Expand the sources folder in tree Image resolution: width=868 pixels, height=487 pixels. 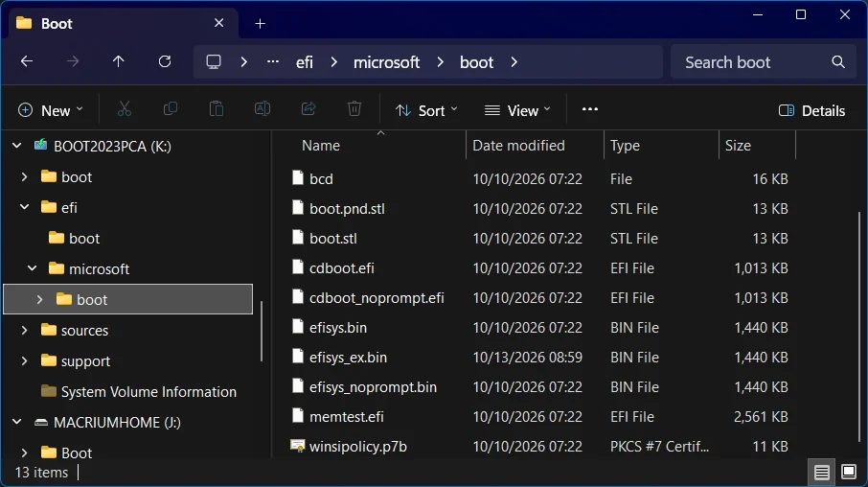tap(24, 330)
